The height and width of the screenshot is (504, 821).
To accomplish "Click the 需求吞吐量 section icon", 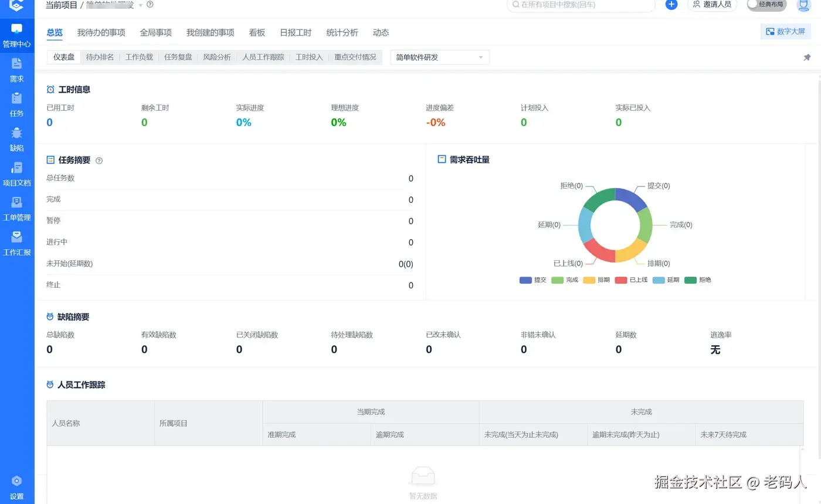I will 442,159.
